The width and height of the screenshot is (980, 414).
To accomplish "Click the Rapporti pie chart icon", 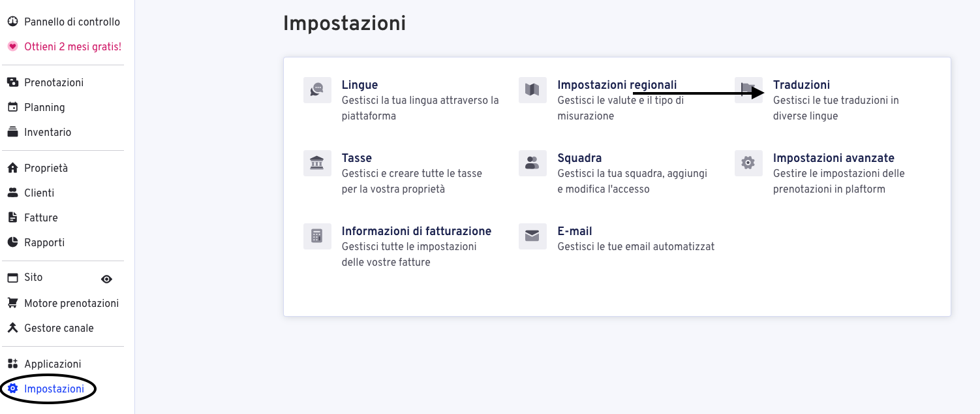I will (x=12, y=243).
